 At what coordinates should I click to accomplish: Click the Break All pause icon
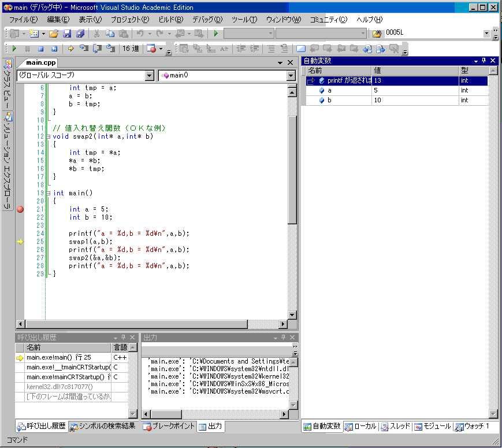[x=28, y=49]
